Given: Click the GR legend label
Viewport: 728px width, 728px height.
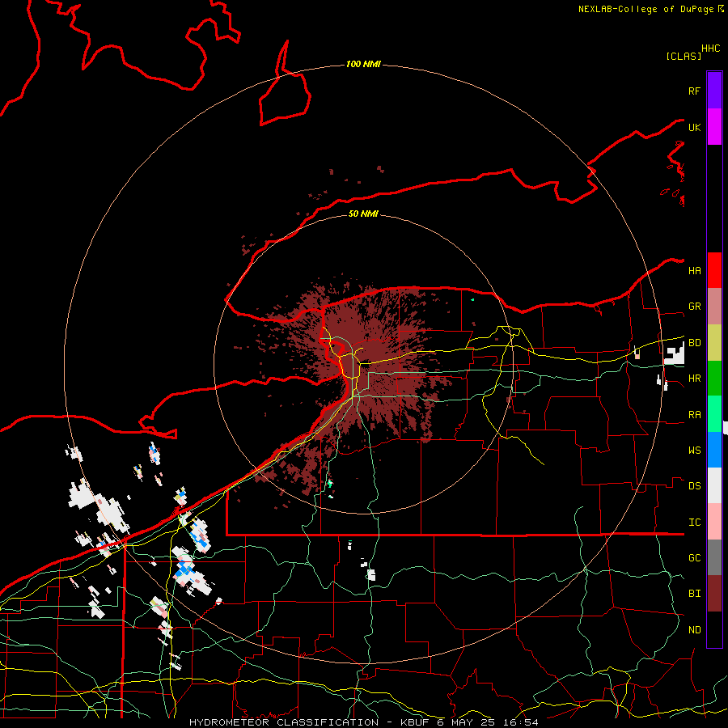Looking at the screenshot, I should point(694,307).
